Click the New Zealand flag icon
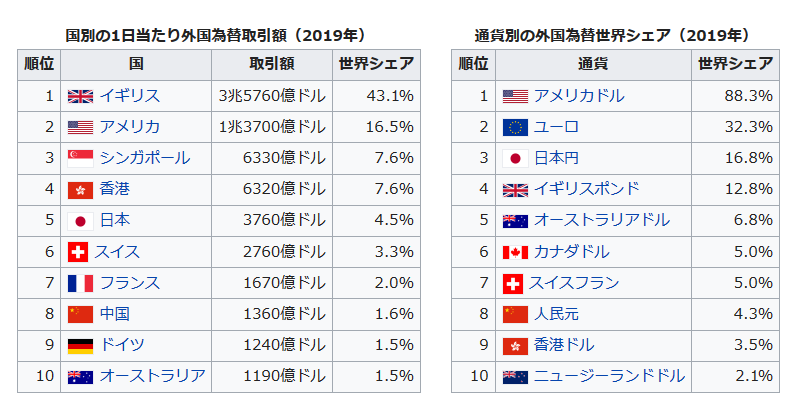The height and width of the screenshot is (411, 800). (515, 376)
